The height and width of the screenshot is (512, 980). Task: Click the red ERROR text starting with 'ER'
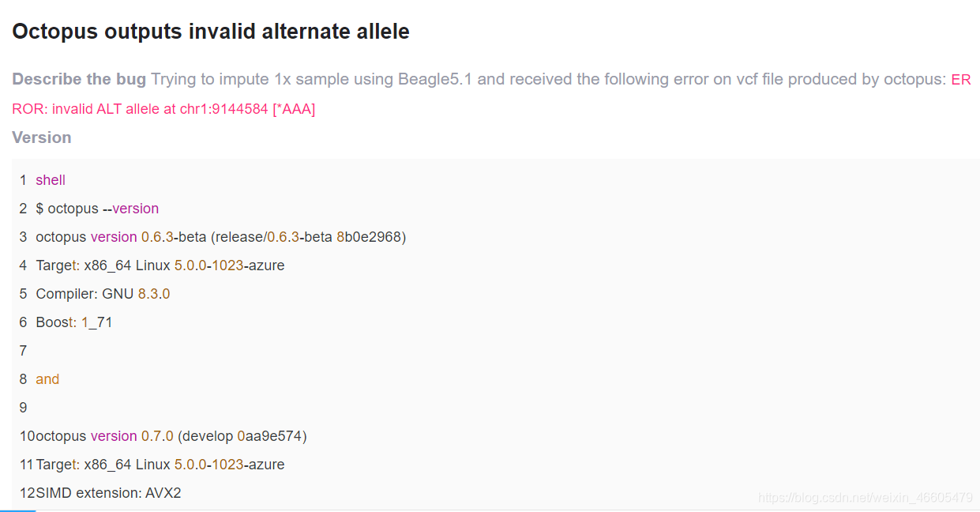[961, 80]
